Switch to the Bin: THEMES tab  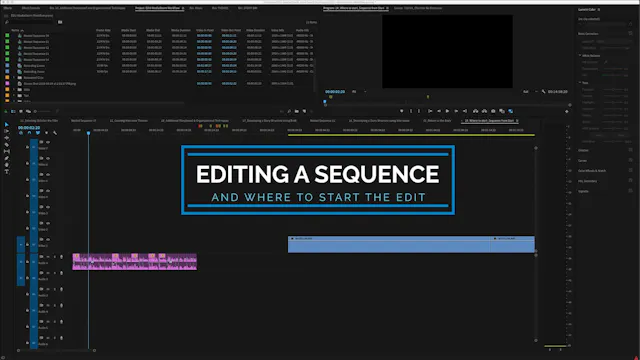[220, 8]
